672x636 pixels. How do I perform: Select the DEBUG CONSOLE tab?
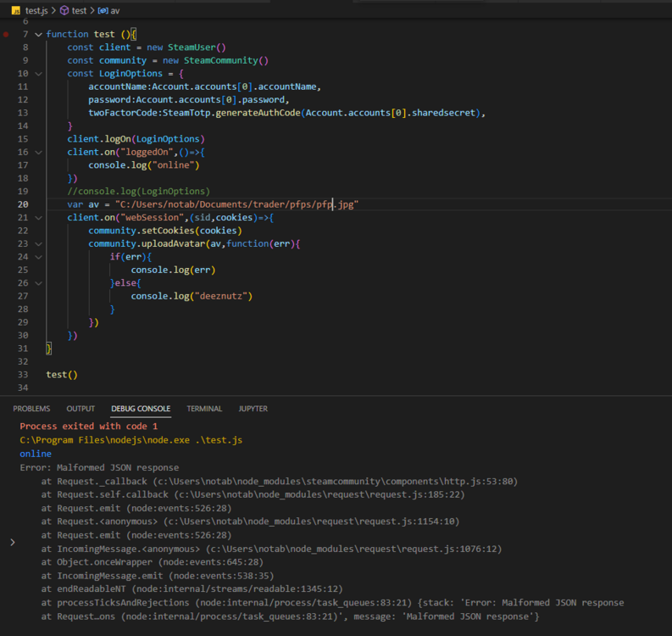pyautogui.click(x=141, y=409)
